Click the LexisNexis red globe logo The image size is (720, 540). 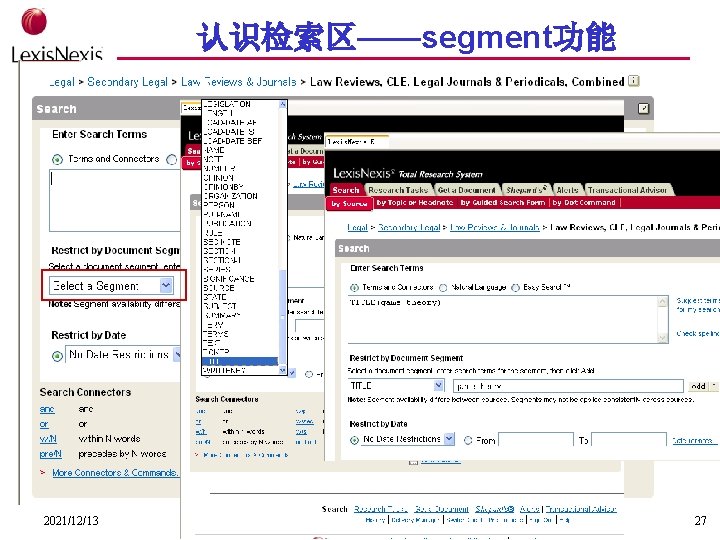(34, 21)
